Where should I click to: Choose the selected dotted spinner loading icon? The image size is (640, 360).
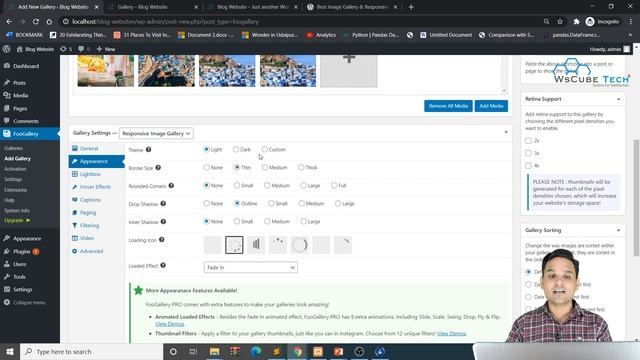[234, 244]
